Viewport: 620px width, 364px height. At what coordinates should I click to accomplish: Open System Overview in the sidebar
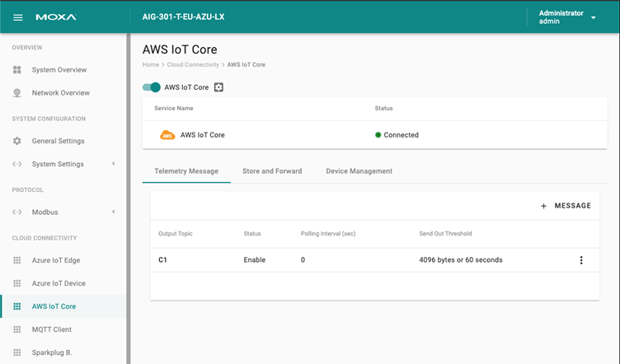59,70
